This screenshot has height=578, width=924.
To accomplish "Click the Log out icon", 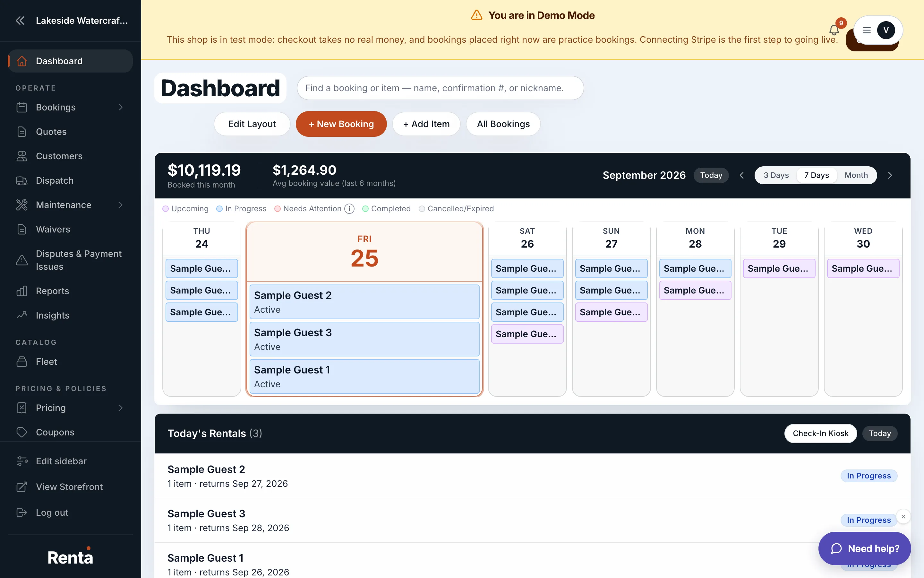I will coord(22,512).
